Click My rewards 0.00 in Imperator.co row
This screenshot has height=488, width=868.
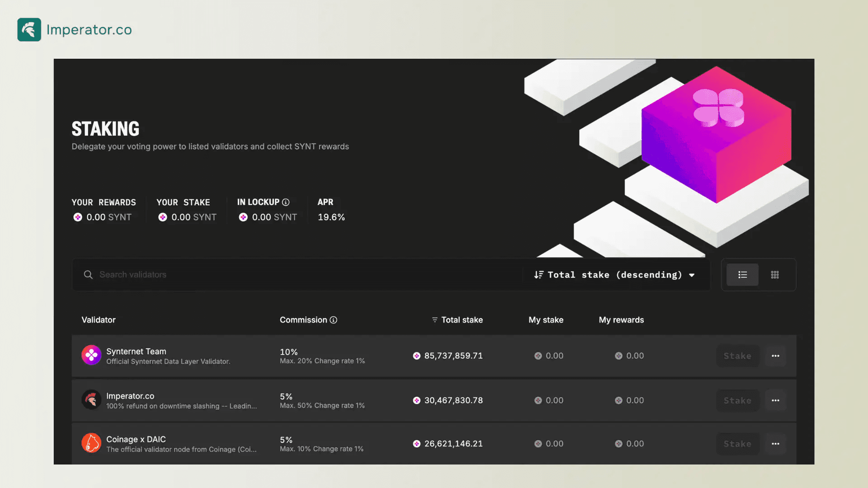pyautogui.click(x=635, y=400)
